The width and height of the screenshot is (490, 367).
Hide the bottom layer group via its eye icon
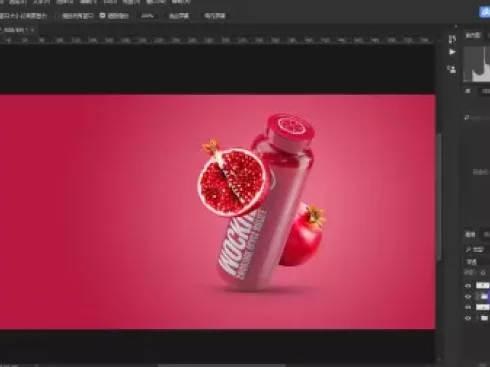(x=468, y=318)
